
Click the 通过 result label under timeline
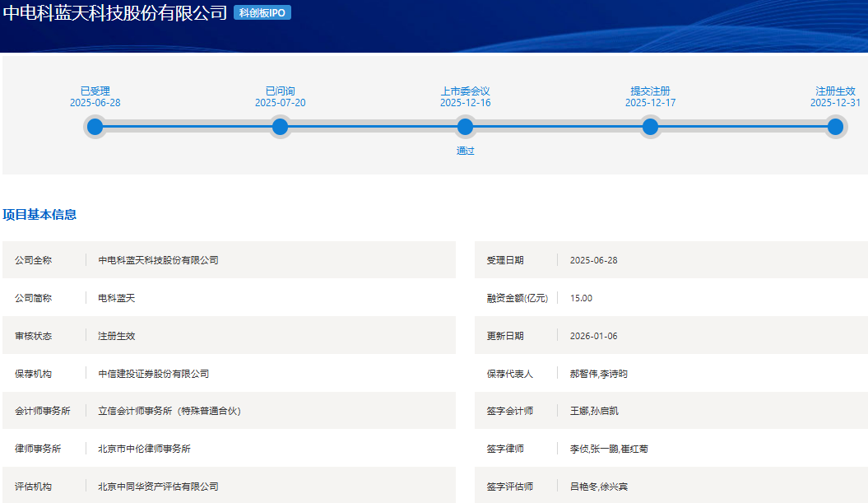point(465,151)
